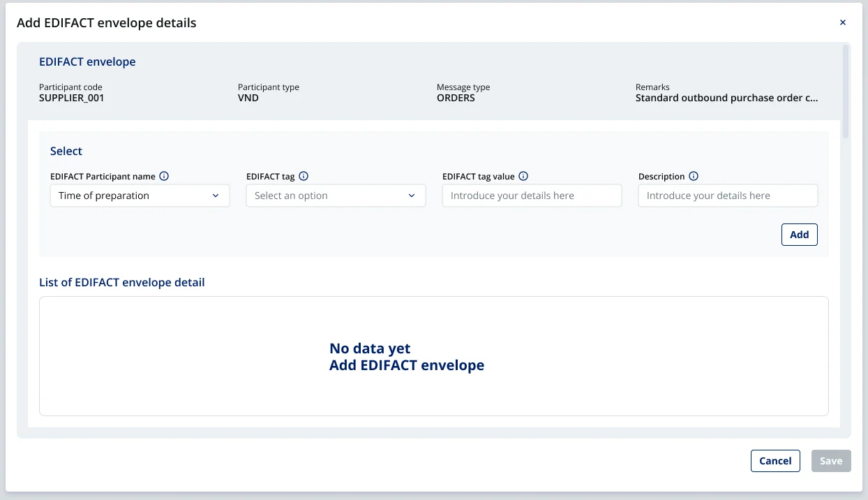Close the Add EDIFACT envelope details dialog
Screen dimensions: 868x500
(843, 22)
